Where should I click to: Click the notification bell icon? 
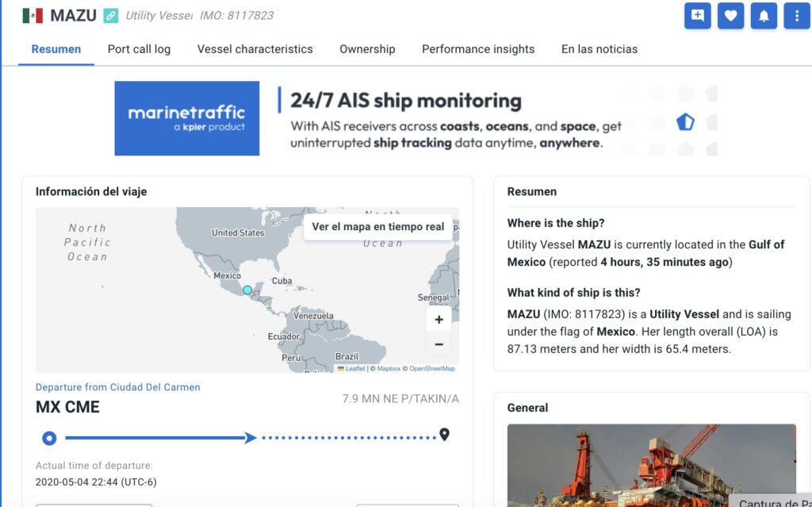764,16
